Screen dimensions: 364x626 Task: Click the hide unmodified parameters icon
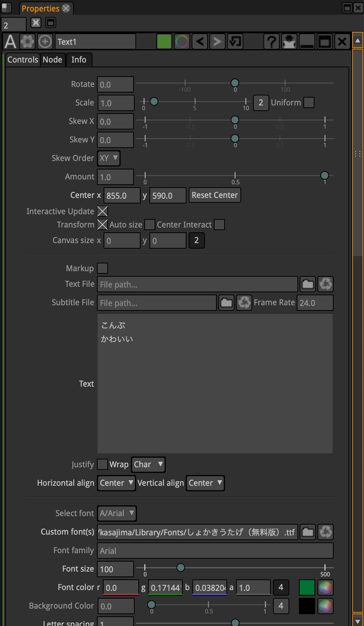pos(289,41)
